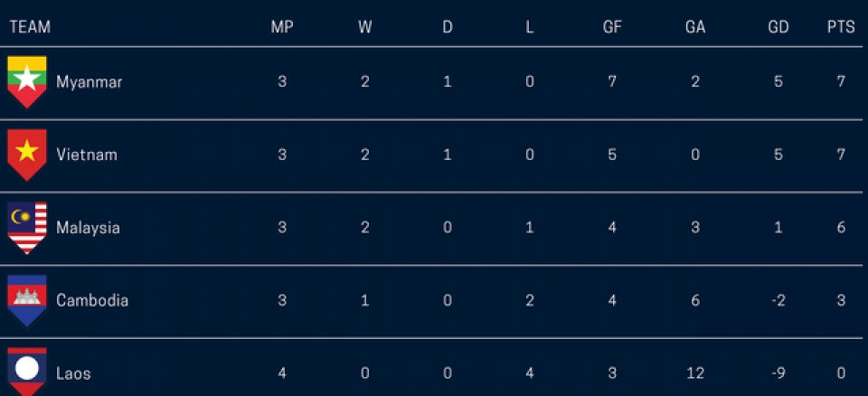Sort by the MP column header
This screenshot has width=868, height=396.
point(282,27)
